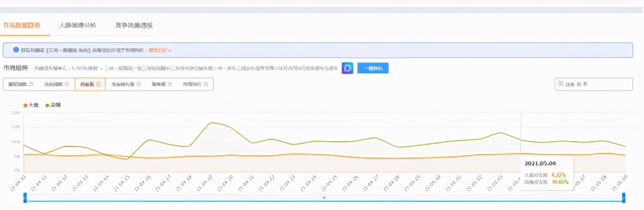This screenshot has width=644, height=210.
Task: Toggle the green series legend item
Action: pos(54,106)
